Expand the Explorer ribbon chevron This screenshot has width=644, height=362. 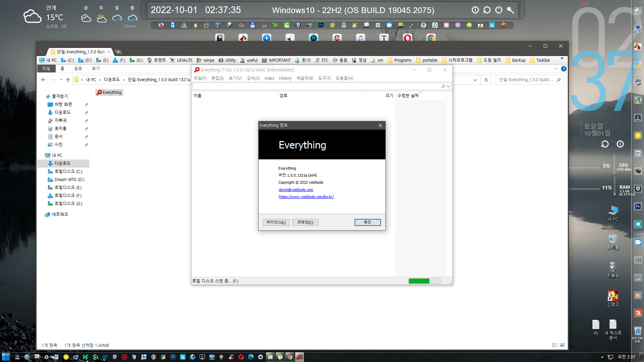coord(556,69)
